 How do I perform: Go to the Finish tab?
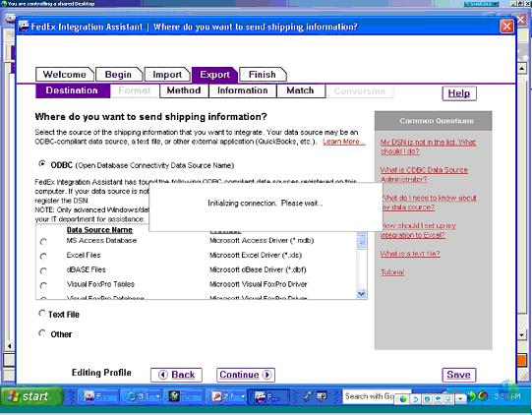coord(263,75)
